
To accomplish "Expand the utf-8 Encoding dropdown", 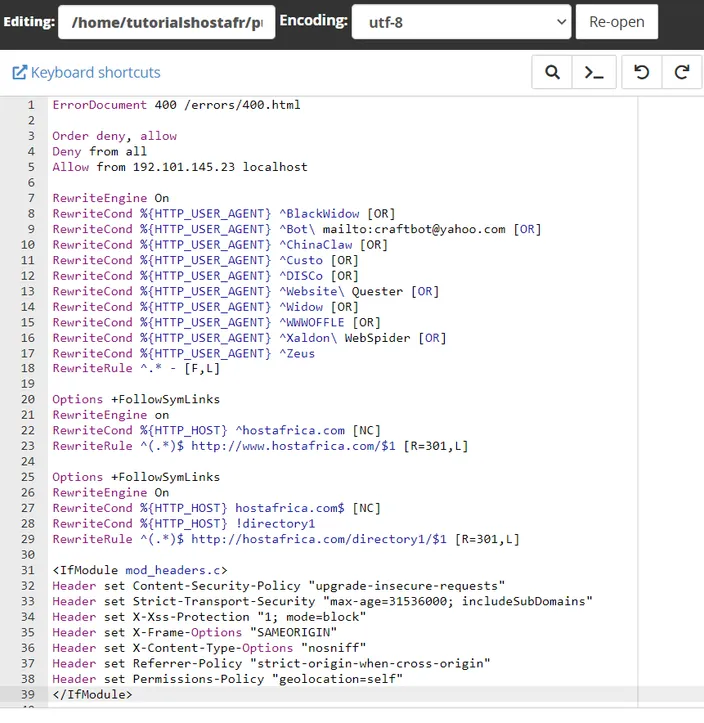I will pyautogui.click(x=461, y=22).
